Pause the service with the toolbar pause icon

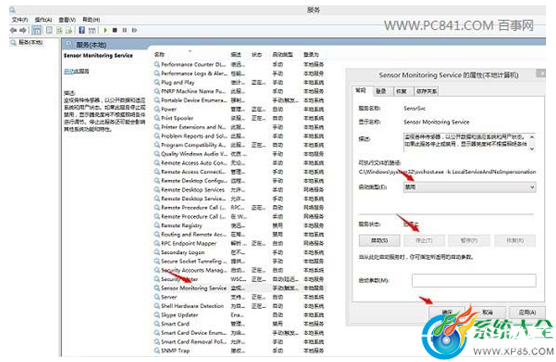[124, 30]
